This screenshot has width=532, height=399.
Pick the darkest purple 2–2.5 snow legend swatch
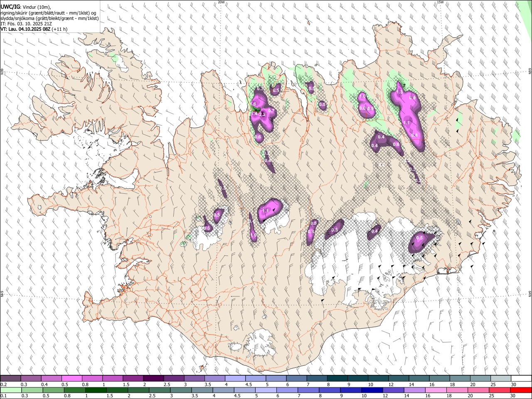coord(153,379)
